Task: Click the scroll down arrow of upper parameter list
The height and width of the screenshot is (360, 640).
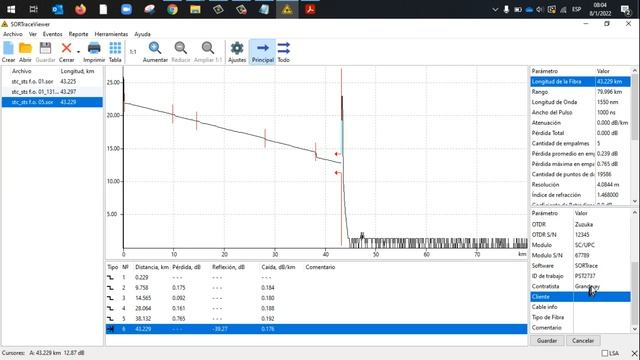Action: pos(635,201)
